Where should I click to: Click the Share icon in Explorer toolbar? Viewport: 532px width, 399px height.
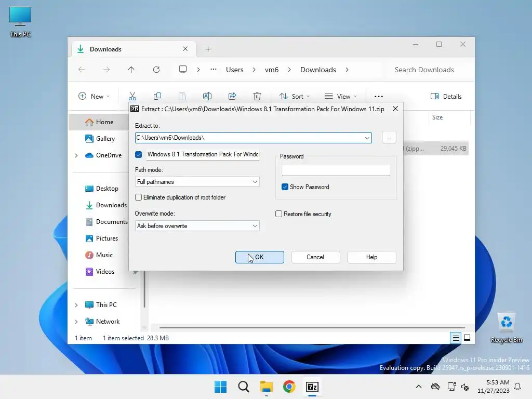click(x=232, y=96)
